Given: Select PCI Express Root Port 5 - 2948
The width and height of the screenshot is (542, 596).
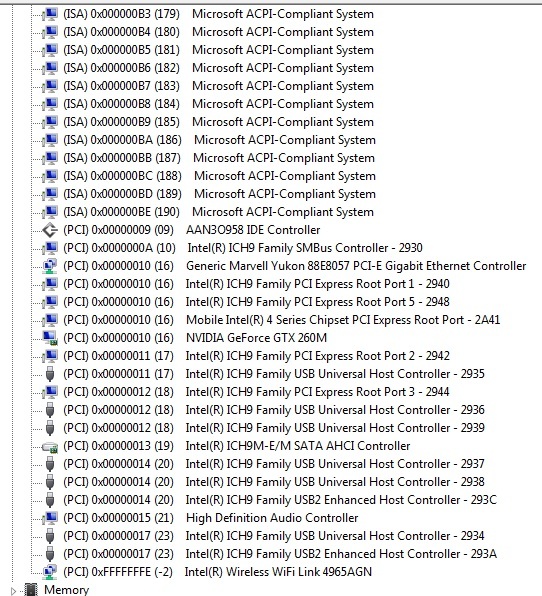Looking at the screenshot, I should (257, 302).
